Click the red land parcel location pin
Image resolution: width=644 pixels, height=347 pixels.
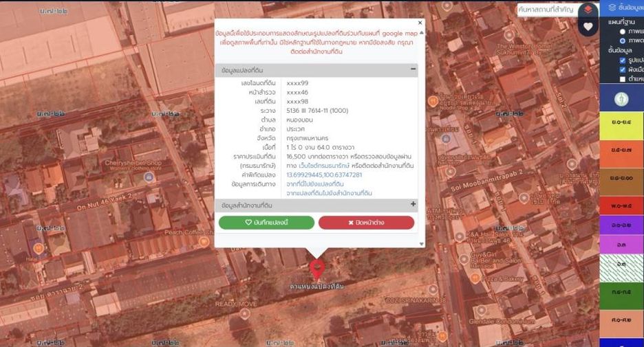pyautogui.click(x=317, y=270)
